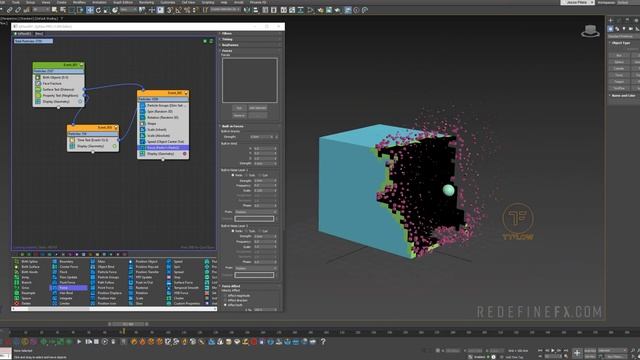Screen dimensions: 640x360
Task: Click play animation button in playback controls
Action: tap(553, 351)
